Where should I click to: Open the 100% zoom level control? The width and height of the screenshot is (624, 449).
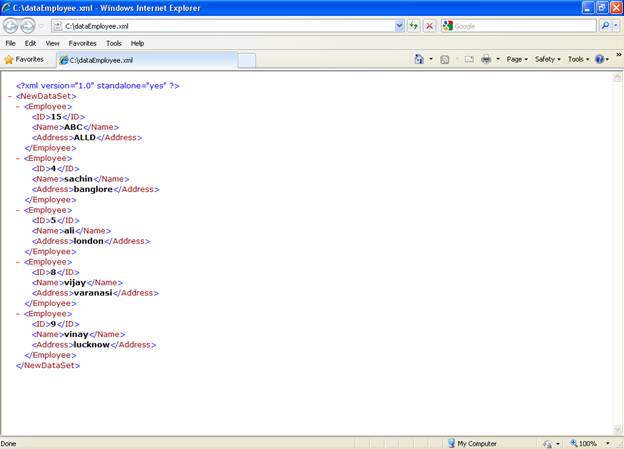point(586,443)
